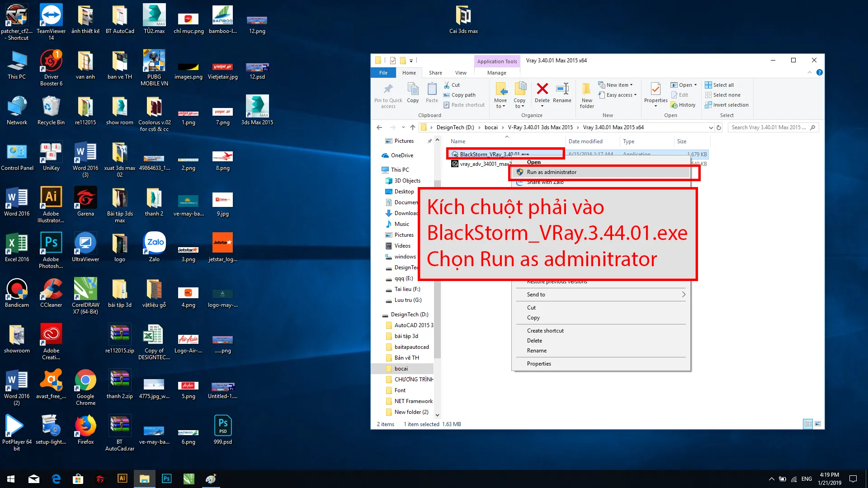Click the Search Vray folder input box
Image resolution: width=868 pixels, height=488 pixels.
(x=769, y=127)
